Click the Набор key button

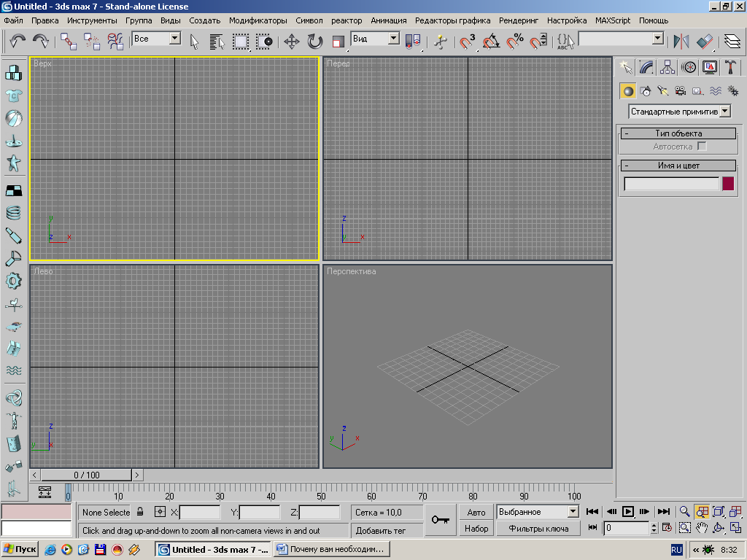tap(476, 529)
